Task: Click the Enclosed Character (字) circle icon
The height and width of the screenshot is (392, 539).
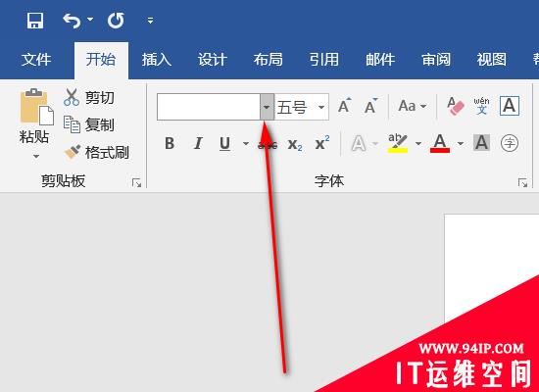Action: pyautogui.click(x=509, y=143)
